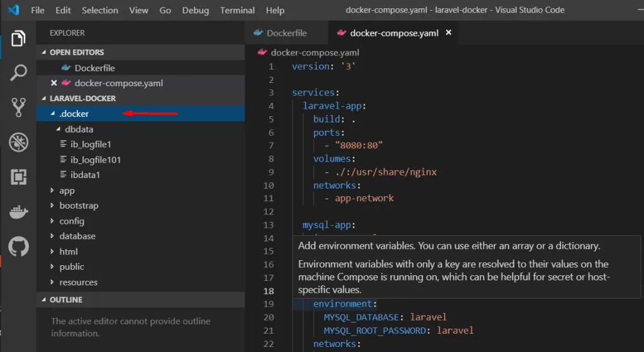The width and height of the screenshot is (644, 352).
Task: Expand the resources folder
Action: 52,282
